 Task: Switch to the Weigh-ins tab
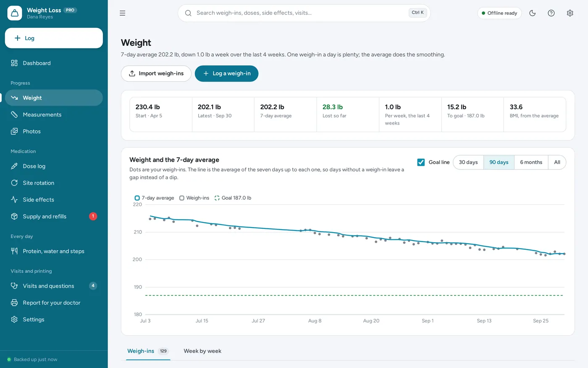tap(148, 351)
